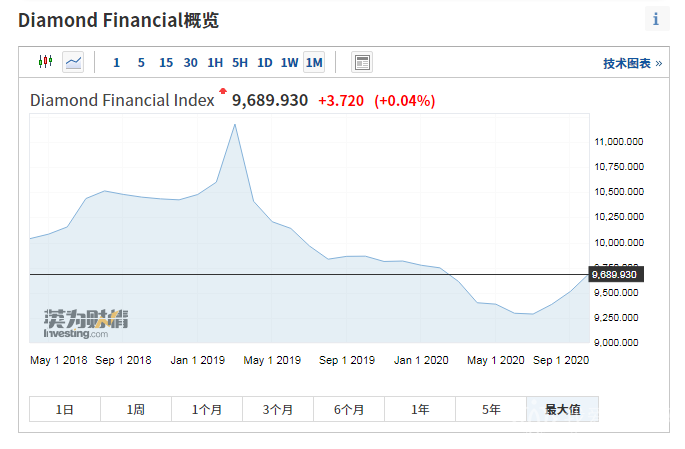Select the 1D interval

[x=265, y=63]
